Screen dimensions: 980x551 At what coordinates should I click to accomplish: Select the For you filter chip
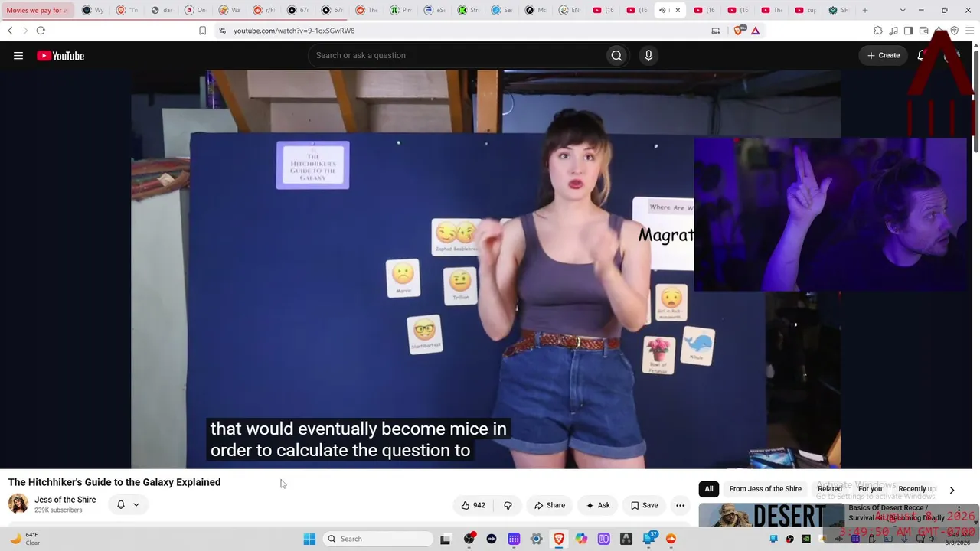(870, 489)
